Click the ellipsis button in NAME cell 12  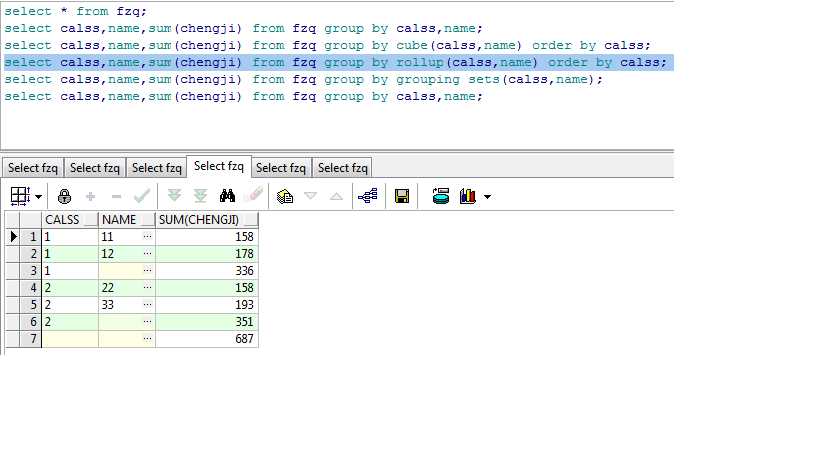tap(148, 254)
